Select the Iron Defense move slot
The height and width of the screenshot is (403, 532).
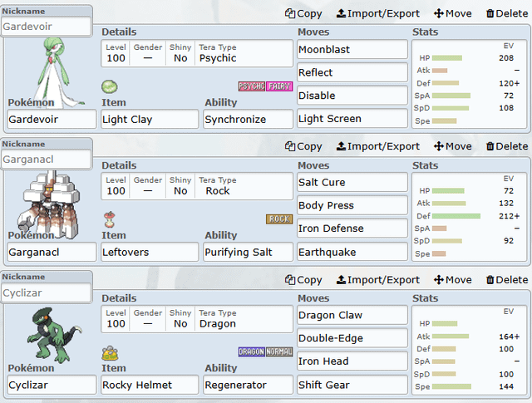tap(352, 229)
